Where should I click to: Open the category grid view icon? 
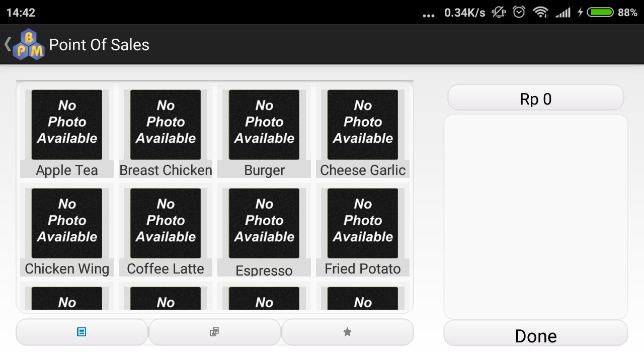215,331
